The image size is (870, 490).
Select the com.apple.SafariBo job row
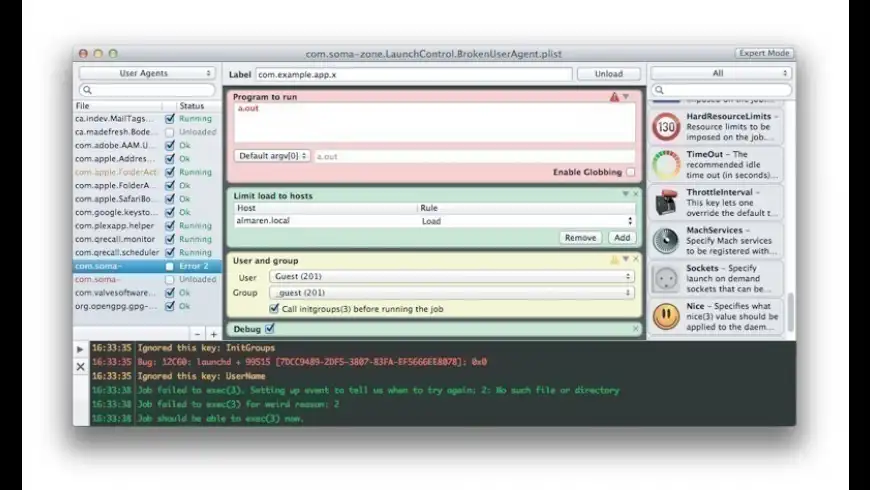[147, 199]
